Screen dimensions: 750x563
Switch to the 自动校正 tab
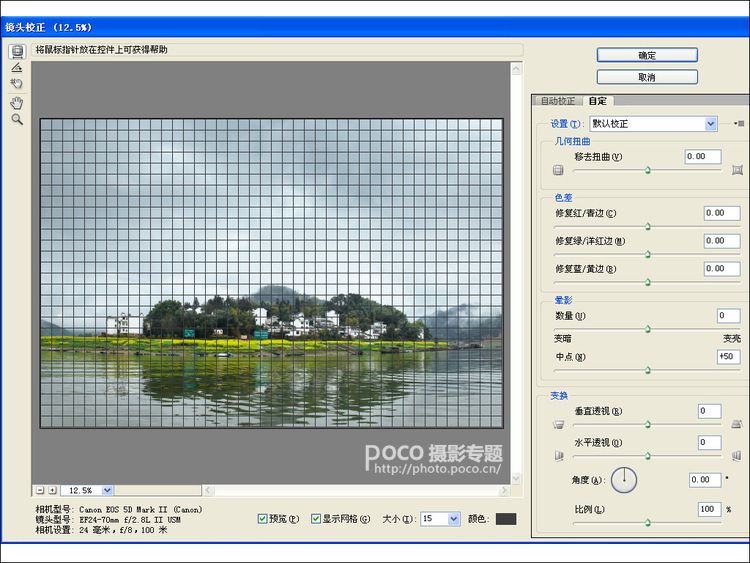coord(557,101)
